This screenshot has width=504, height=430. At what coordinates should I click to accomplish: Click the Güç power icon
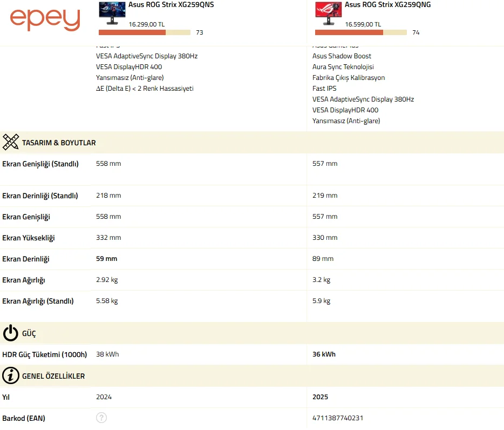[11, 333]
